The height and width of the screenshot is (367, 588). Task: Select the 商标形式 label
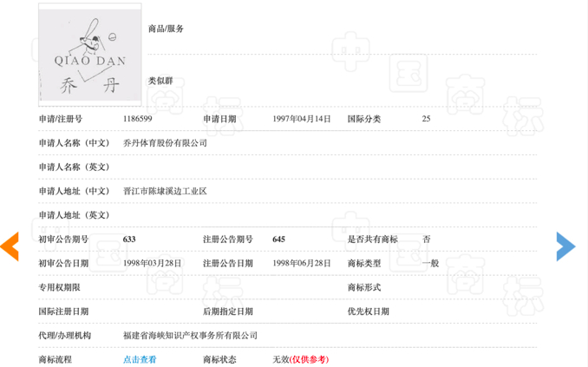coord(364,287)
